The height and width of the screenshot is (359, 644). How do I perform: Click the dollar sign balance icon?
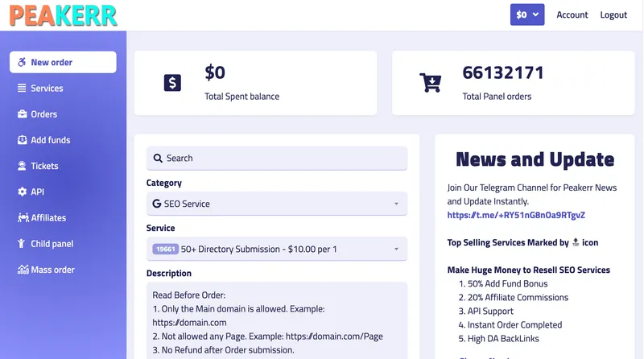point(172,83)
